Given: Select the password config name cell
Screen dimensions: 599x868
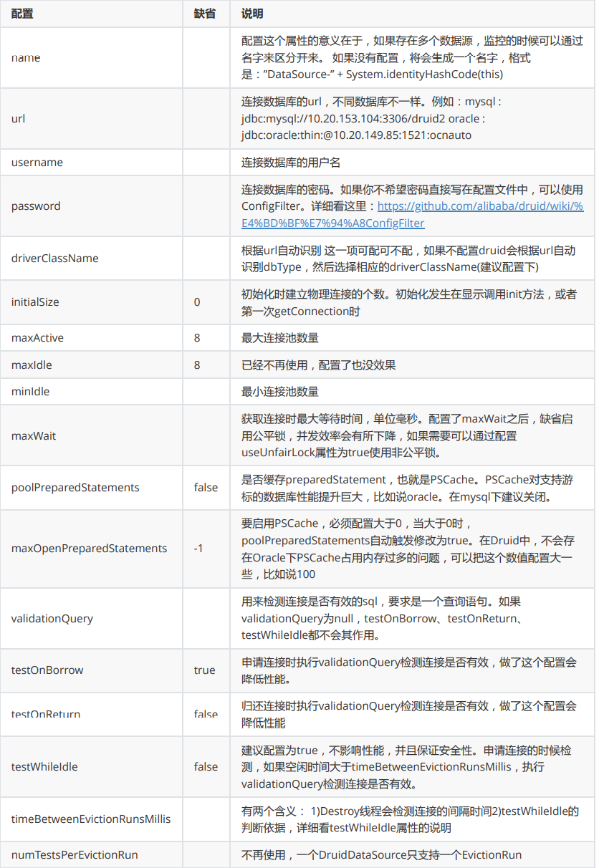Looking at the screenshot, I should [x=92, y=206].
